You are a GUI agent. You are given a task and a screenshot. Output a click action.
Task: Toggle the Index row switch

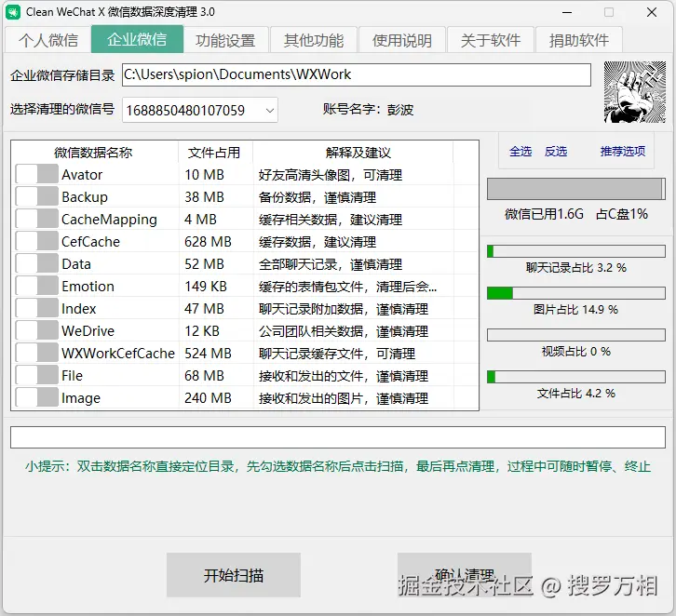36,309
